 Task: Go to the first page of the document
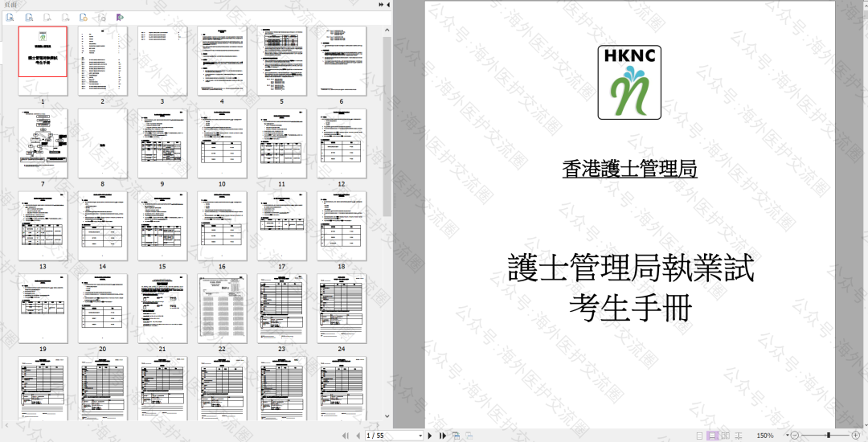pyautogui.click(x=346, y=436)
